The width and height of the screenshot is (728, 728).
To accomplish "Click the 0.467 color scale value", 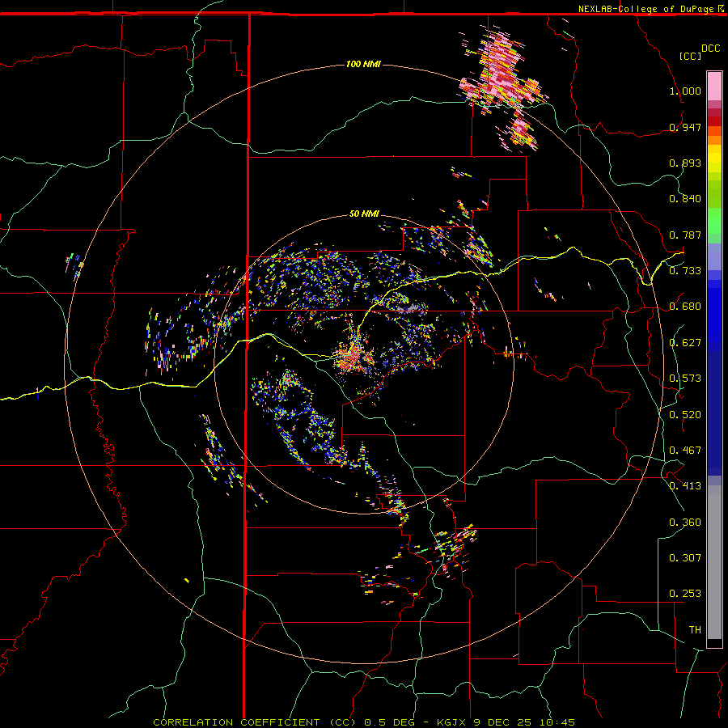I will point(685,450).
